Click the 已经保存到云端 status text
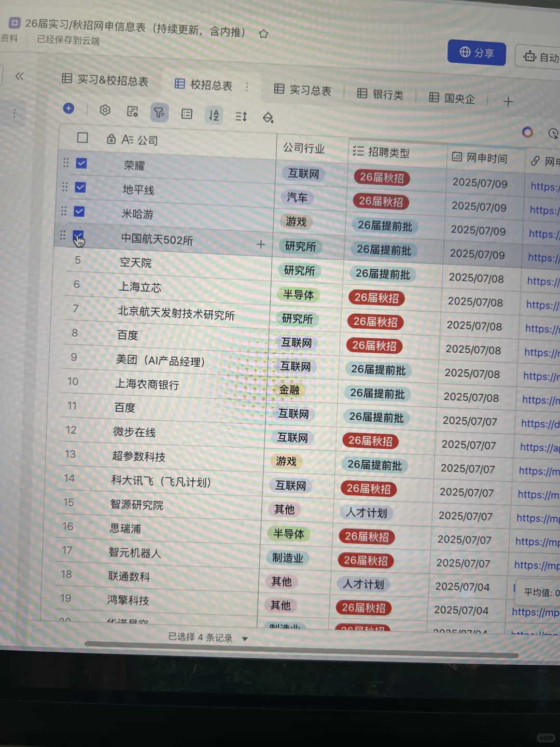This screenshot has width=560, height=747. point(68,40)
